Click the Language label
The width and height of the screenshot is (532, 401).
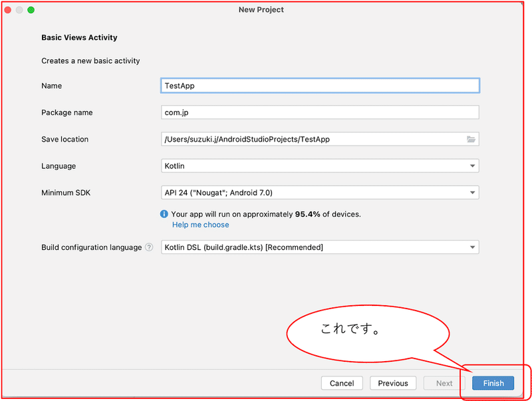59,166
